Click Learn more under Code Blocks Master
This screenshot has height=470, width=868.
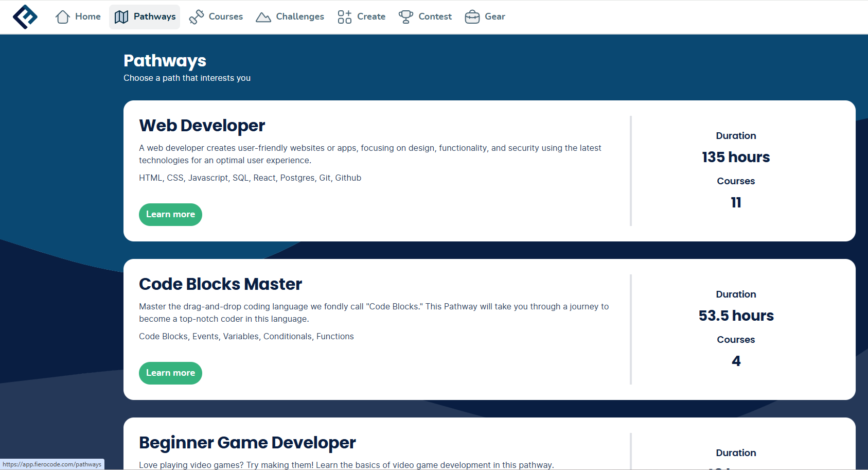[170, 373]
